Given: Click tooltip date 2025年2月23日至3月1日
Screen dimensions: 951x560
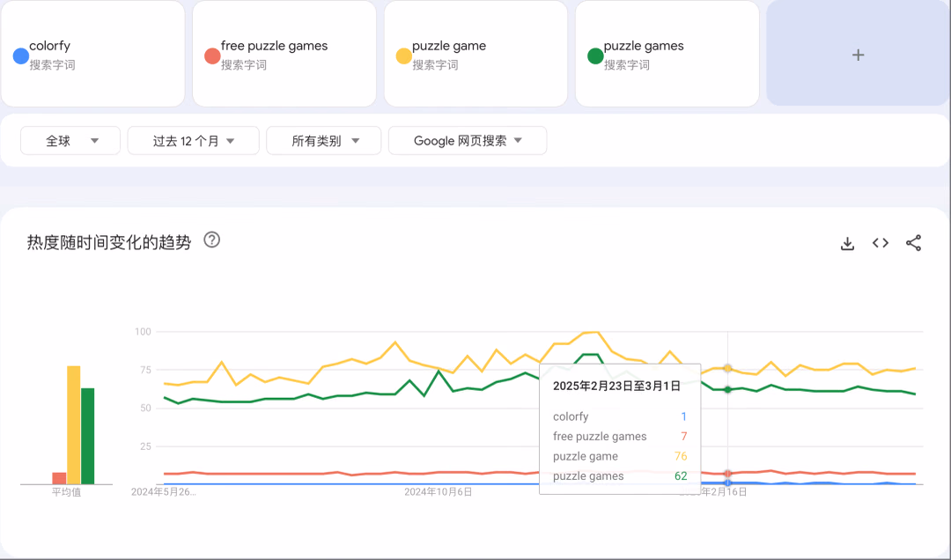Looking at the screenshot, I should pos(616,386).
